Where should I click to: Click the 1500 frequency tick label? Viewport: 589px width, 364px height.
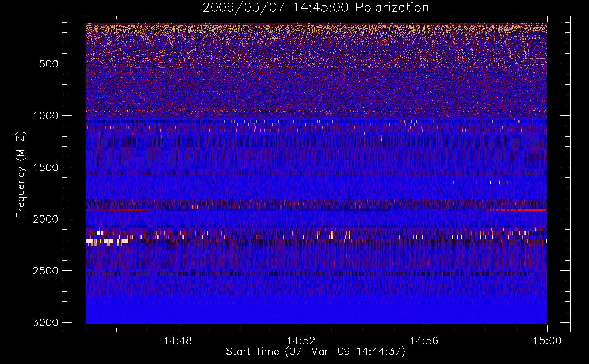pyautogui.click(x=46, y=167)
